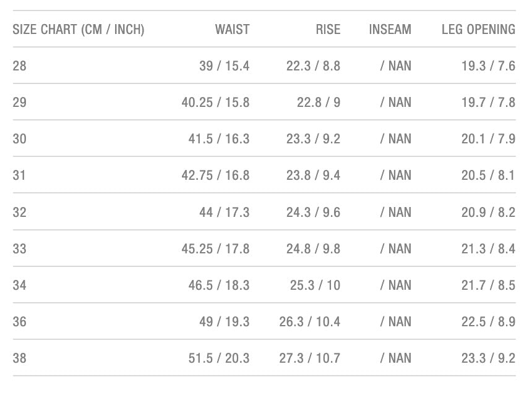This screenshot has width=532, height=393.
Task: Click waist value 51.5 / 20.3
Action: click(x=219, y=358)
